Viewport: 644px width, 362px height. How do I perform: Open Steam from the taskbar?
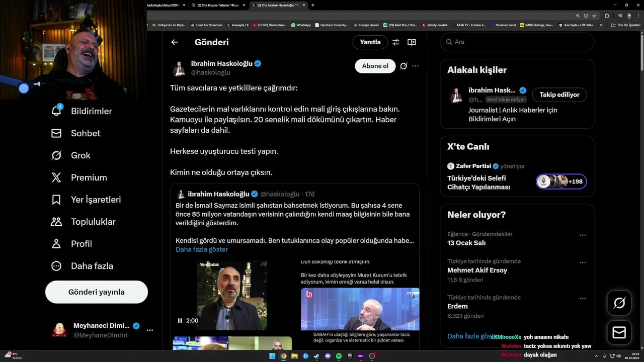(x=316, y=356)
